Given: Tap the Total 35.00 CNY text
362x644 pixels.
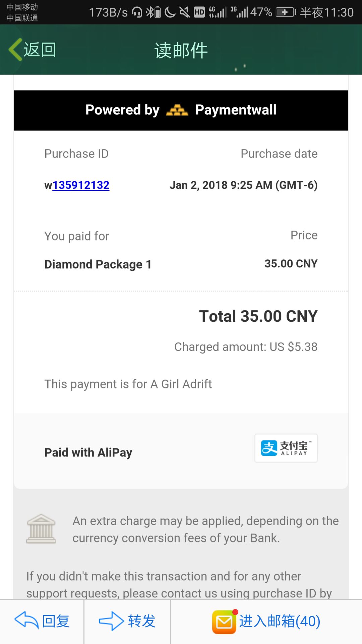Looking at the screenshot, I should click(x=258, y=316).
